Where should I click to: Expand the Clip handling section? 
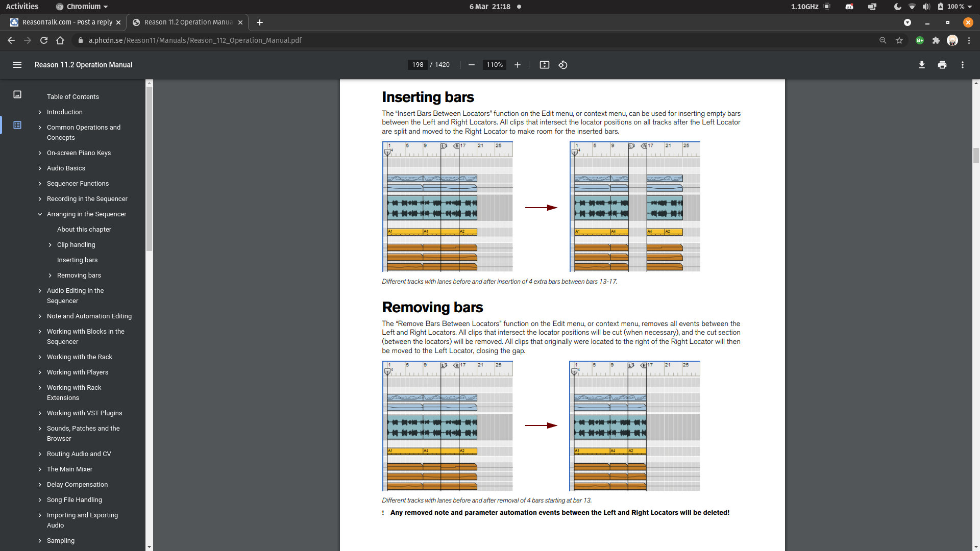(51, 244)
